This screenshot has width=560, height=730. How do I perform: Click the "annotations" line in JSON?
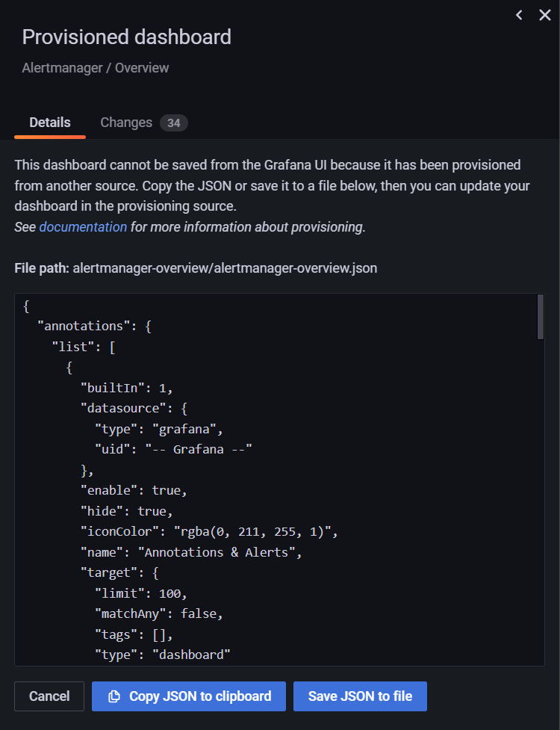click(x=94, y=326)
